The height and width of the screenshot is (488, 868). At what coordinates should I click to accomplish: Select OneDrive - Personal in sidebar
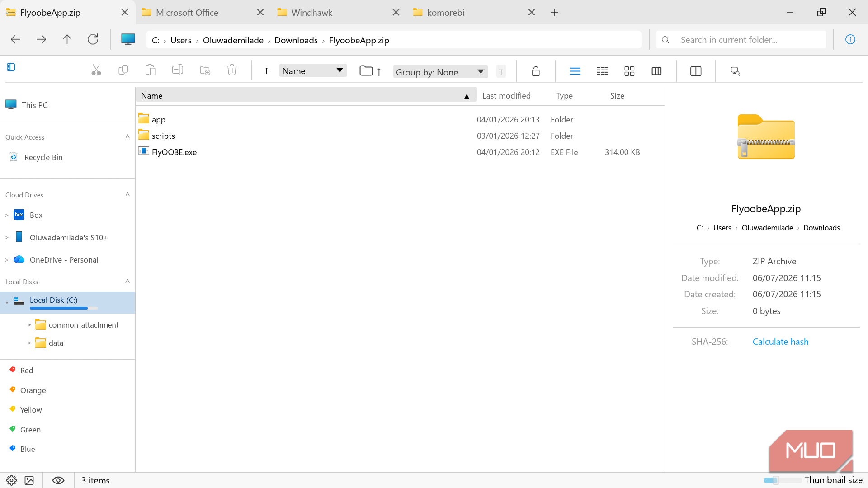pyautogui.click(x=64, y=260)
